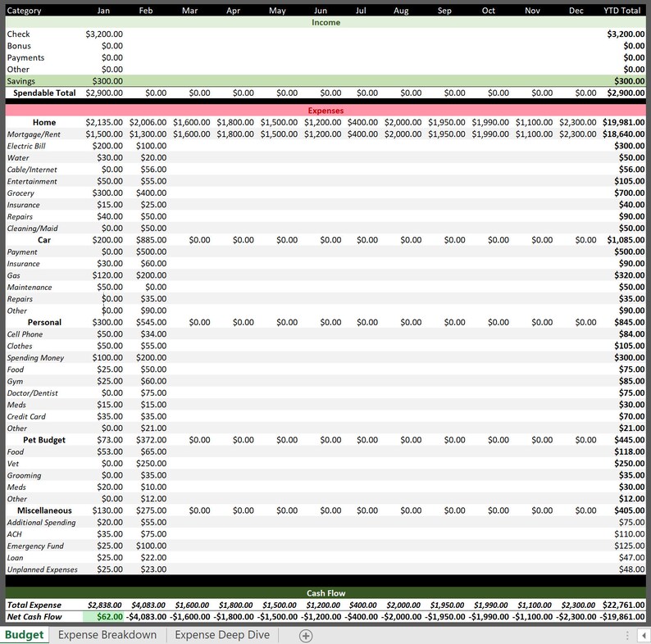Image resolution: width=651 pixels, height=644 pixels.
Task: Select Mortgage/Rent Dec $2,300.00
Action: [x=577, y=134]
